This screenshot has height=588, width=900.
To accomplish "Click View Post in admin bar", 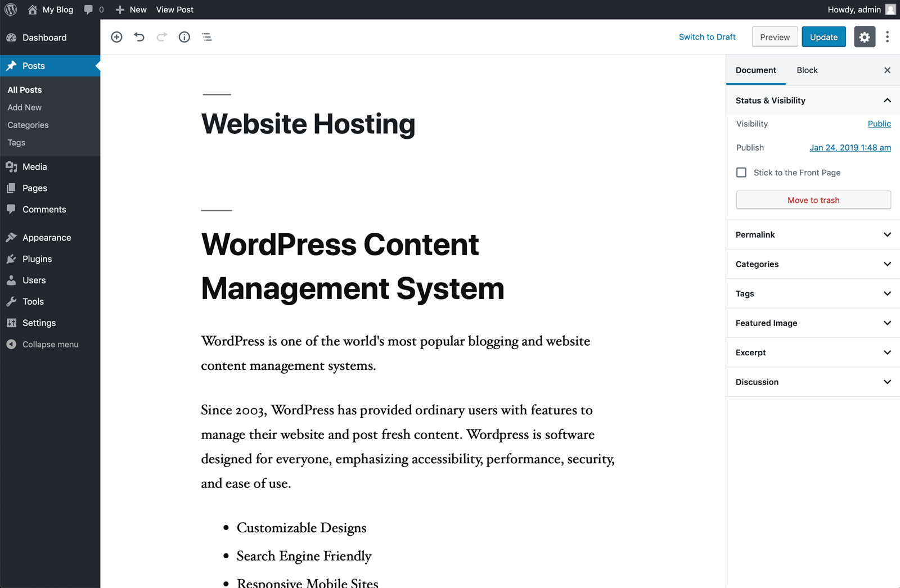I will 175,10.
